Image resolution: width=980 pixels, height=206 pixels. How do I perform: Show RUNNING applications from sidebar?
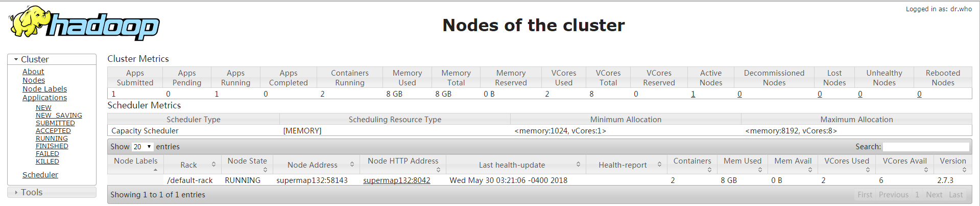(52, 139)
